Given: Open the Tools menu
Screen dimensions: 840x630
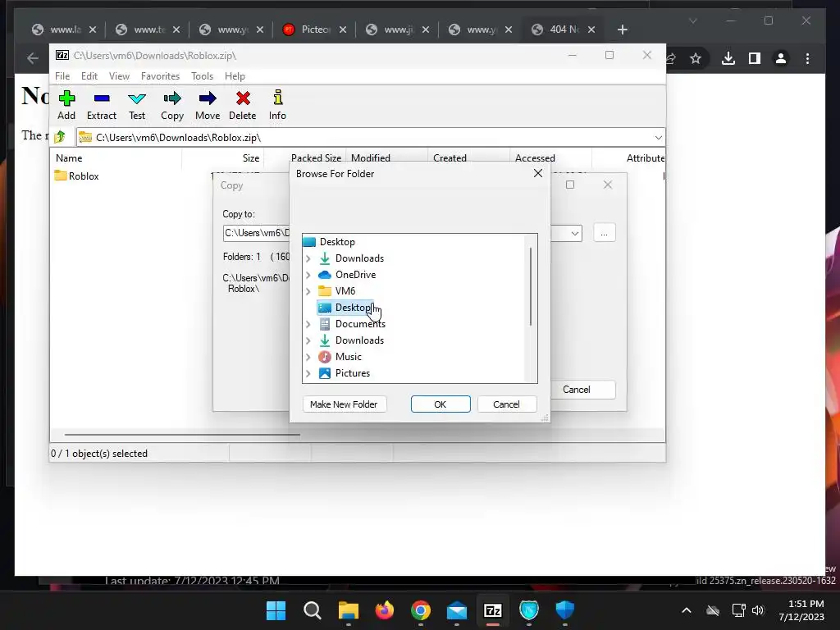Looking at the screenshot, I should [x=202, y=76].
